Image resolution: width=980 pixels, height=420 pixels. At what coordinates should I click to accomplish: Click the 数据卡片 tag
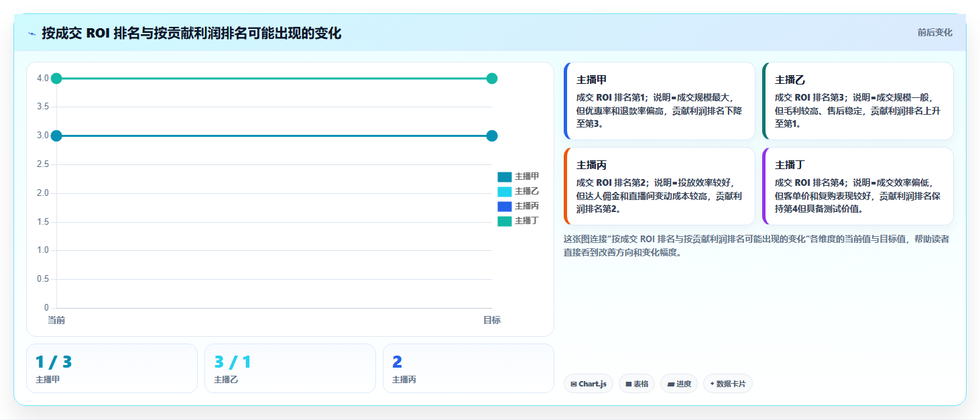pyautogui.click(x=728, y=384)
